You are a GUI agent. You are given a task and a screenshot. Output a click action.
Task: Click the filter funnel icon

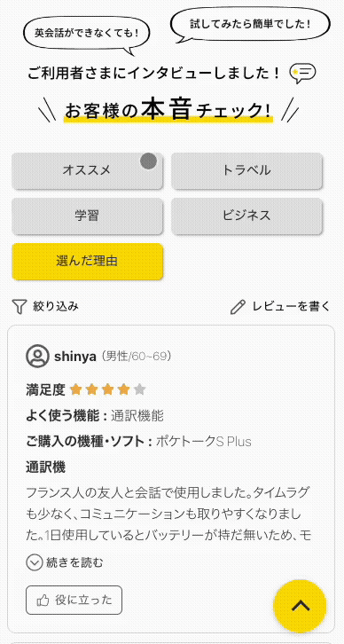[x=20, y=306]
